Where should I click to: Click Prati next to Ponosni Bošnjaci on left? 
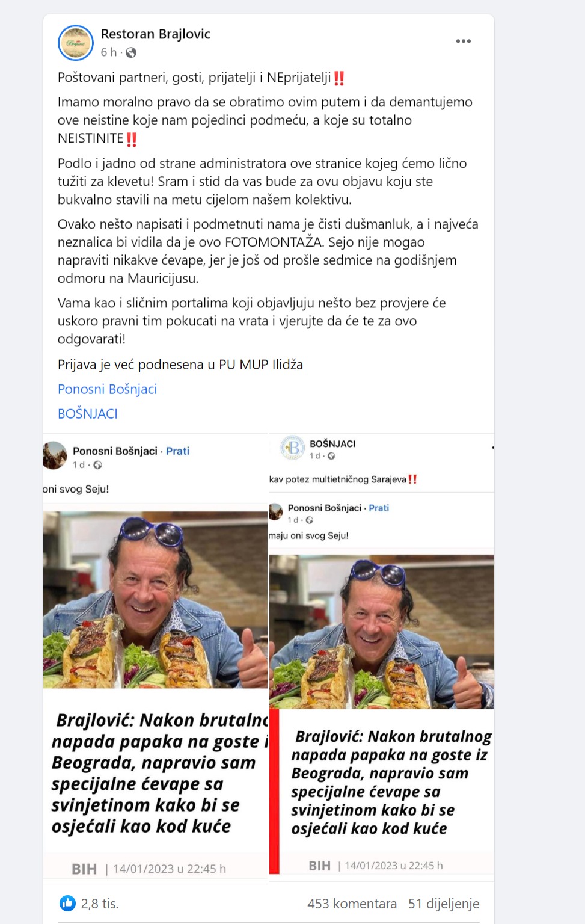(x=177, y=451)
